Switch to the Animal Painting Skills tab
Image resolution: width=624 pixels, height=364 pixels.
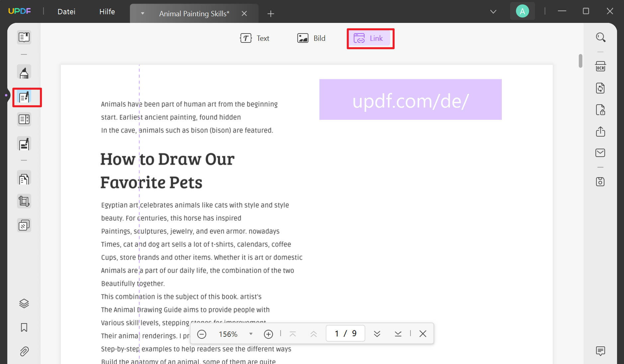(194, 14)
